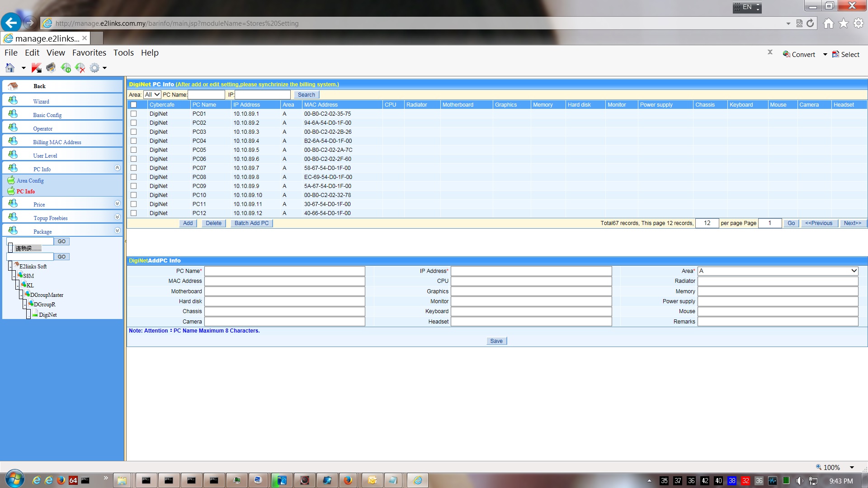Tick the checkbox for PC01 row
This screenshot has width=868, height=488.
(133, 114)
